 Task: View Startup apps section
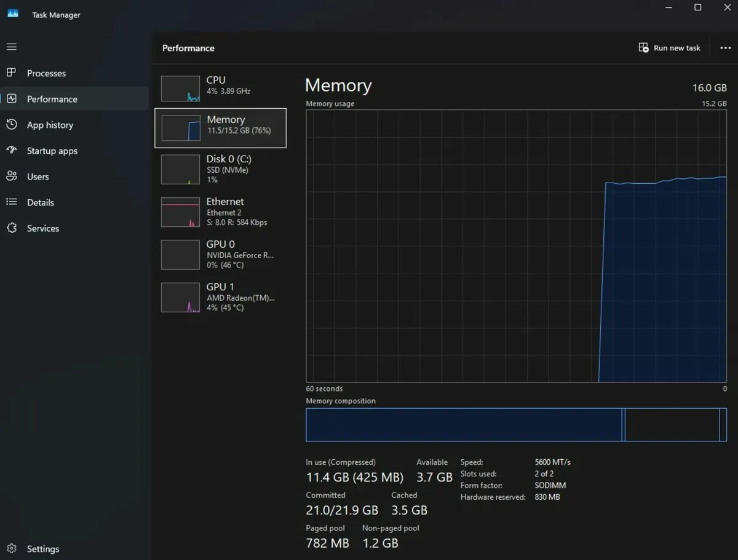click(52, 151)
